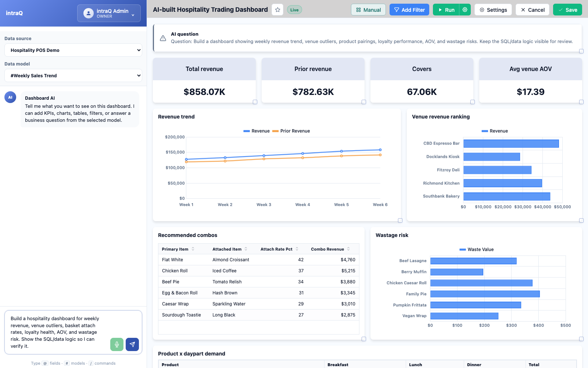Click the $858.07K total revenue value
The width and height of the screenshot is (588, 368).
click(204, 92)
